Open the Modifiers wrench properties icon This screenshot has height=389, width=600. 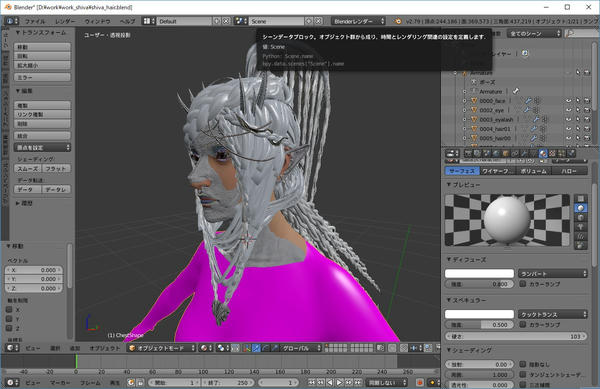pyautogui.click(x=524, y=154)
